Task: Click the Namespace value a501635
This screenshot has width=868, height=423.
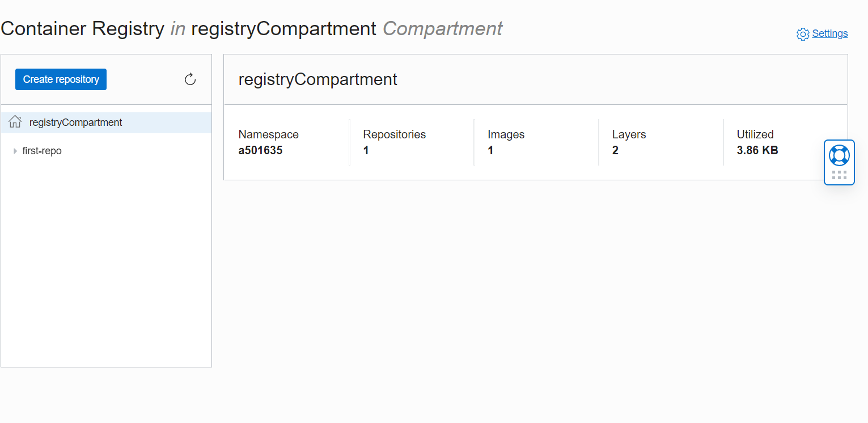Action: (x=261, y=150)
